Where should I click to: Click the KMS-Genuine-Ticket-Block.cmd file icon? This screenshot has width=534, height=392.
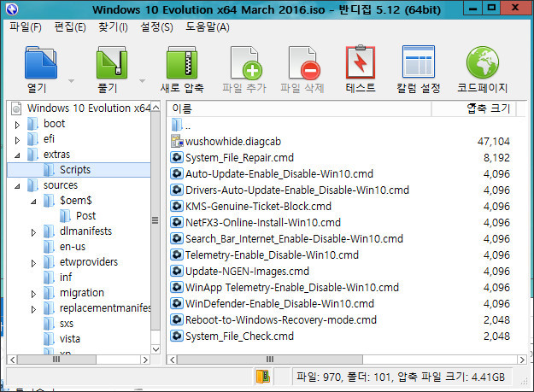tap(177, 206)
